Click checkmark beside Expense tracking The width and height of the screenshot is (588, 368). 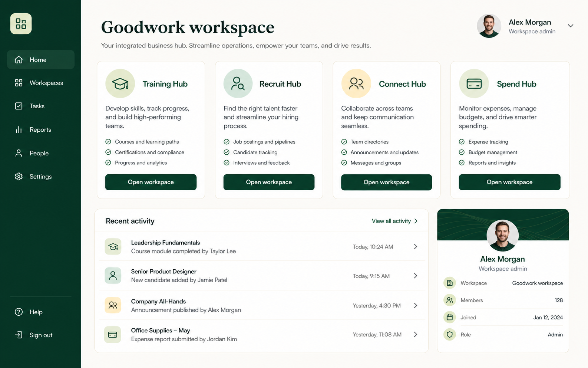[x=462, y=142]
